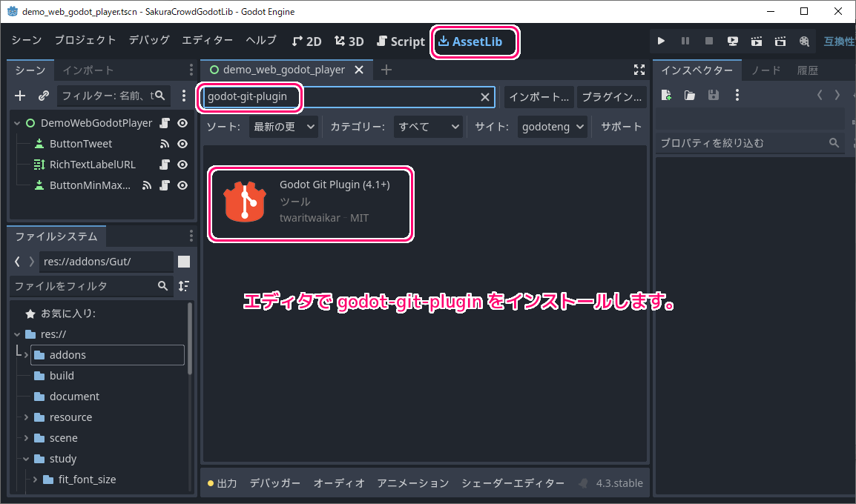Screen dimensions: 856x504
Task: Open the category dropdown showing すべて
Action: [429, 127]
